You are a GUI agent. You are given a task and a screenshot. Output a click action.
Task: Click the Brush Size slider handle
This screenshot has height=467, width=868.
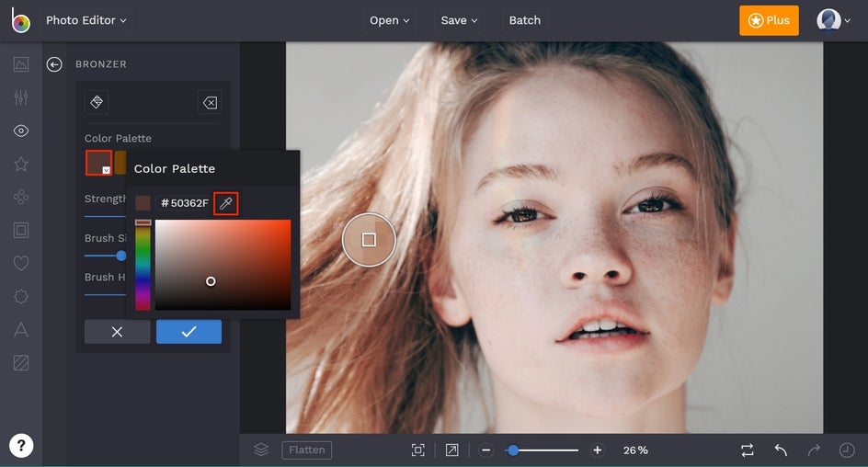[121, 256]
